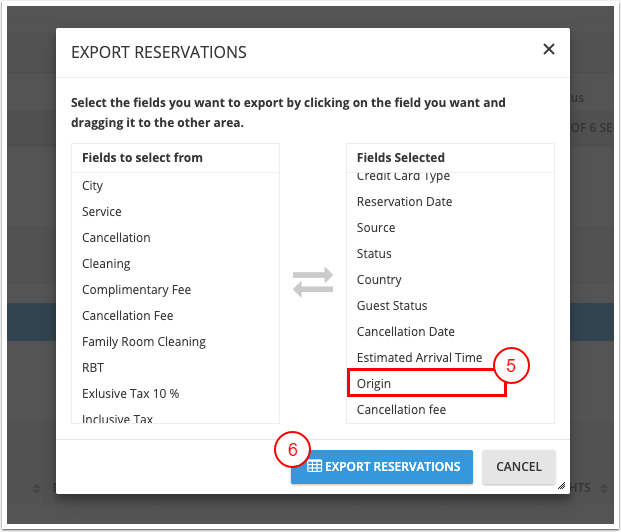The image size is (621, 532).
Task: Select Cancellation Fee in fields to select from
Action: [128, 316]
